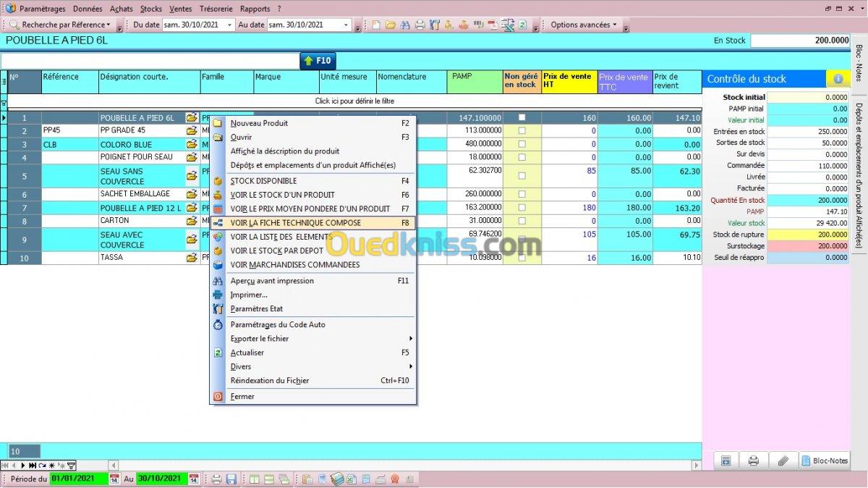Click the yellow Stock de rupture value cell

coord(807,235)
